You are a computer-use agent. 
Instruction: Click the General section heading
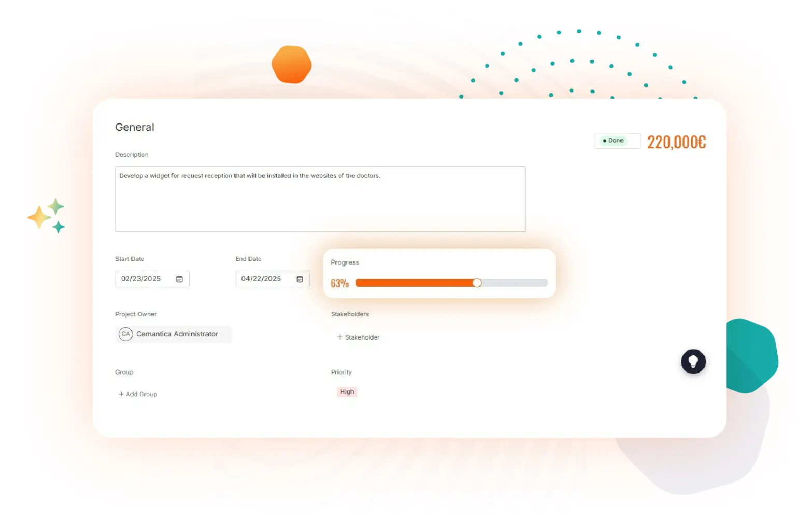point(135,128)
